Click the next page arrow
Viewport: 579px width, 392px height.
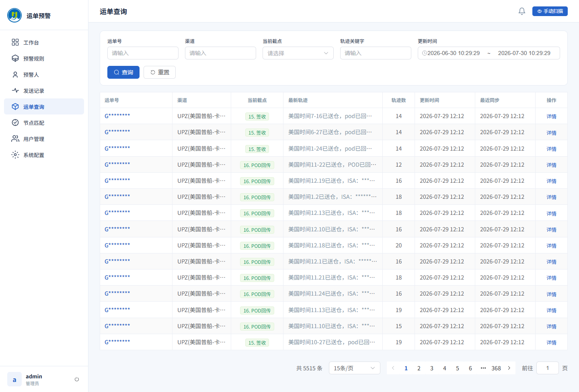click(509, 368)
